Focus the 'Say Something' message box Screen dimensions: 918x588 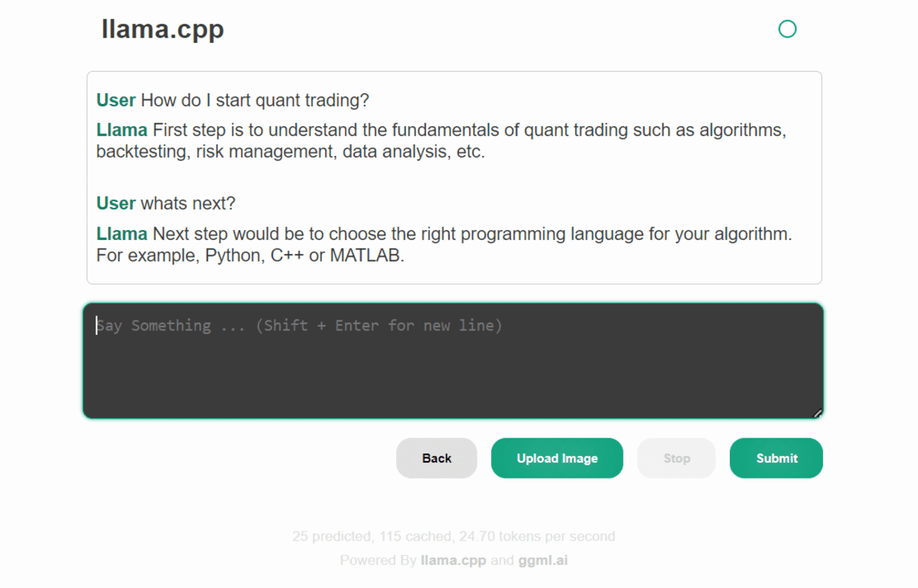(x=453, y=361)
